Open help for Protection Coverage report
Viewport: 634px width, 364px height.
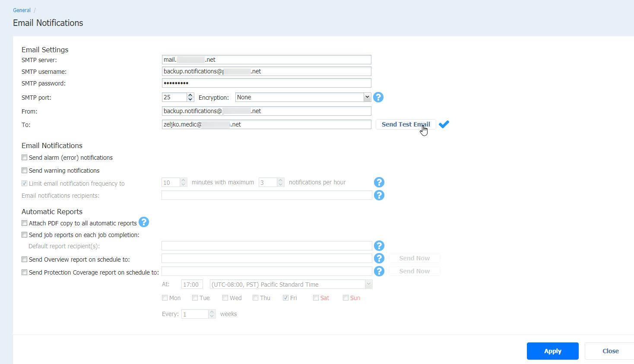(x=379, y=271)
